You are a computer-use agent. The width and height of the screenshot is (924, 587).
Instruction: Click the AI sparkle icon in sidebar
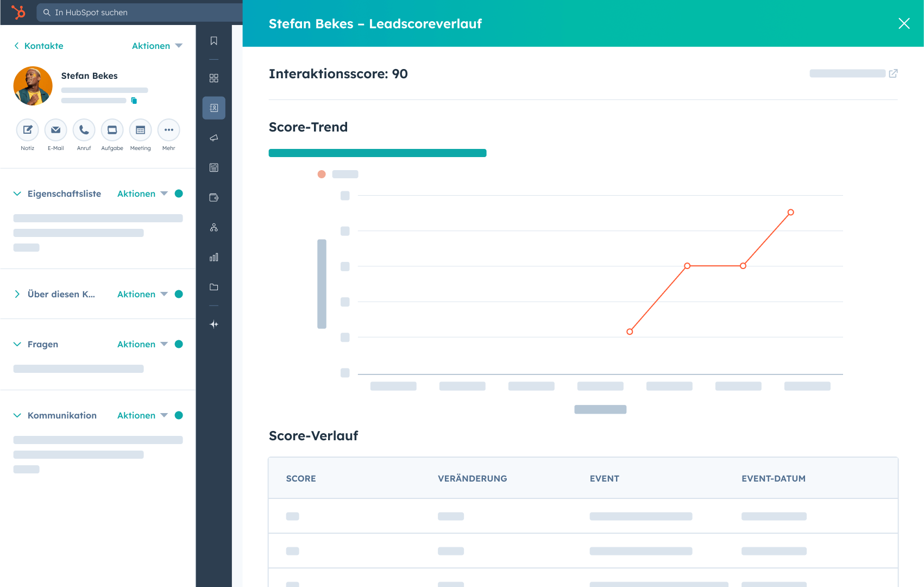214,324
